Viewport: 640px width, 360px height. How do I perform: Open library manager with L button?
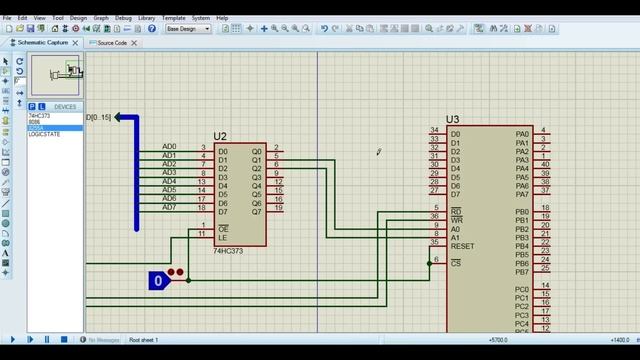[x=42, y=107]
